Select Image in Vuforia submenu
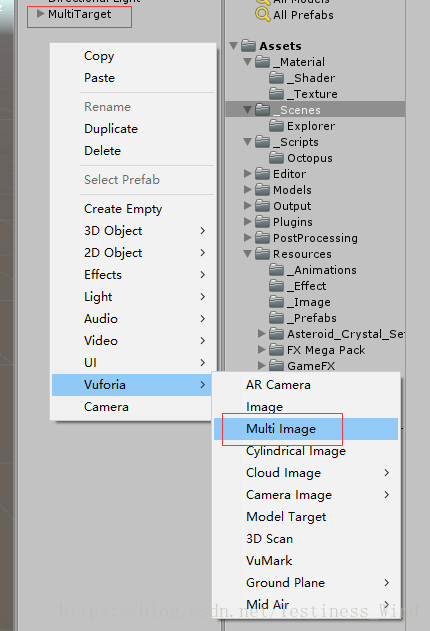The width and height of the screenshot is (430, 631). click(x=306, y=407)
